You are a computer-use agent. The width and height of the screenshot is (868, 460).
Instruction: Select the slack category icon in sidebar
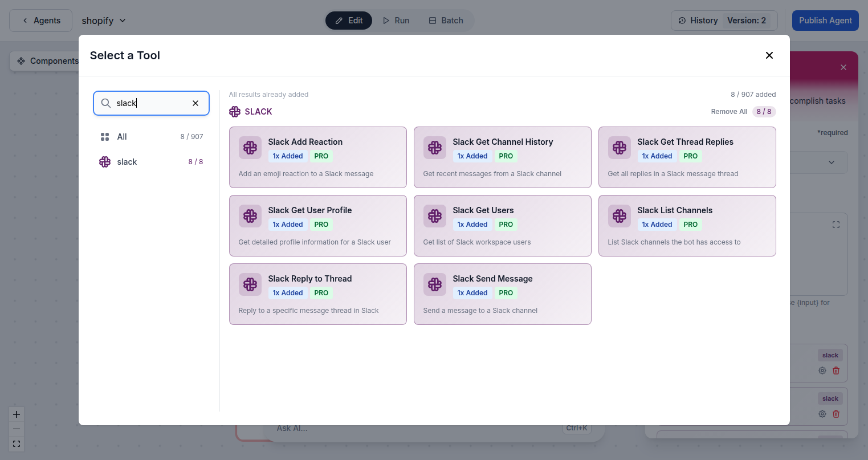[105, 162]
